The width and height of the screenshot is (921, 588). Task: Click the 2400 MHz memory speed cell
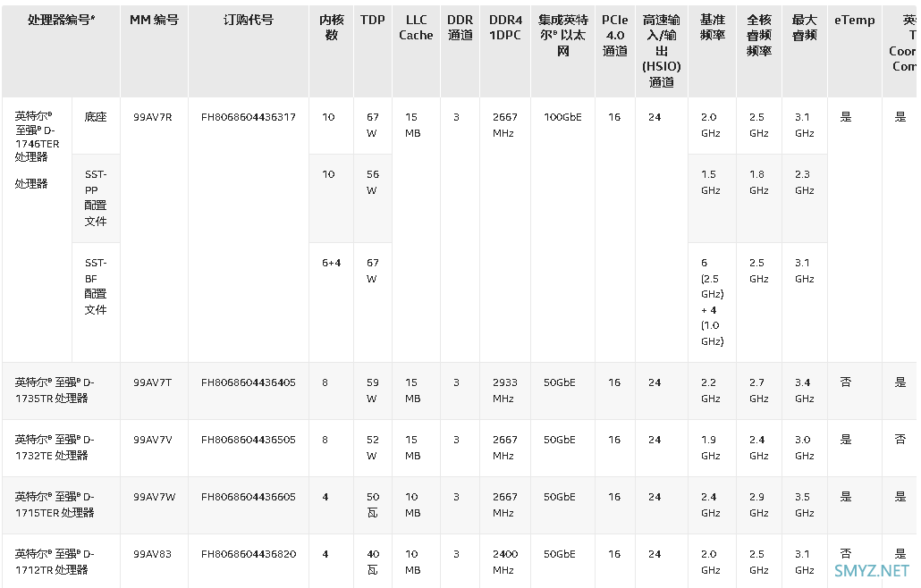pyautogui.click(x=504, y=561)
